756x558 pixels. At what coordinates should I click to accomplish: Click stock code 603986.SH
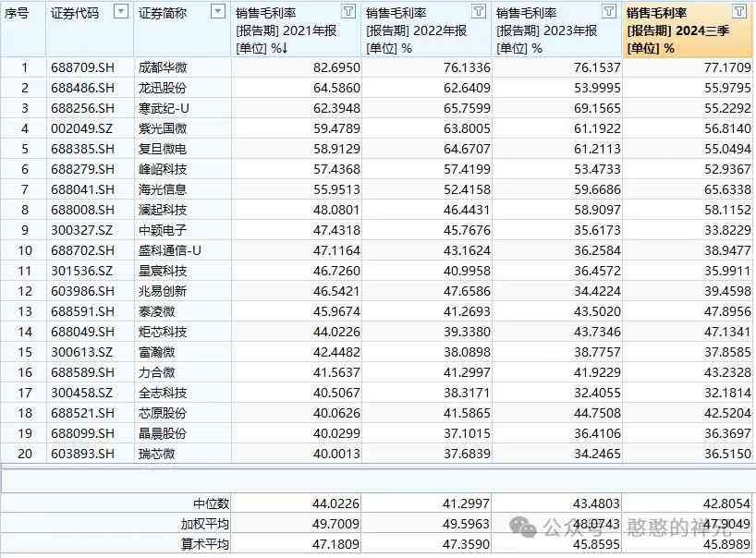click(x=82, y=291)
